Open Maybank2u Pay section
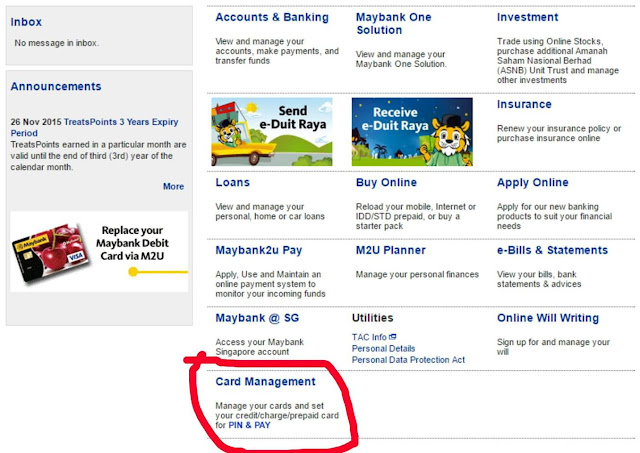 tap(259, 251)
